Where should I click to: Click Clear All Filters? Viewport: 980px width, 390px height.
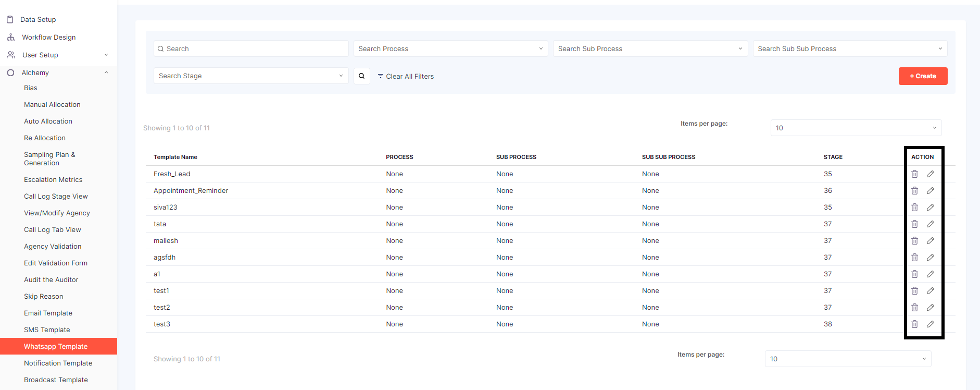406,77
